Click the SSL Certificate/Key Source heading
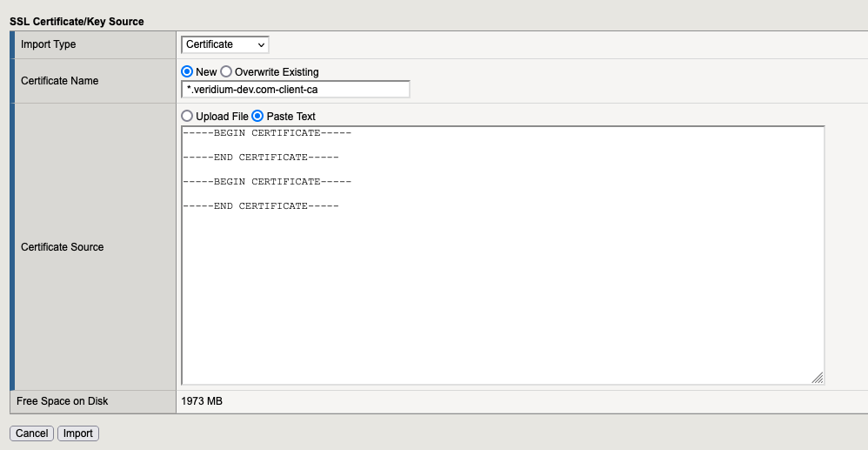The width and height of the screenshot is (868, 450). click(x=77, y=21)
